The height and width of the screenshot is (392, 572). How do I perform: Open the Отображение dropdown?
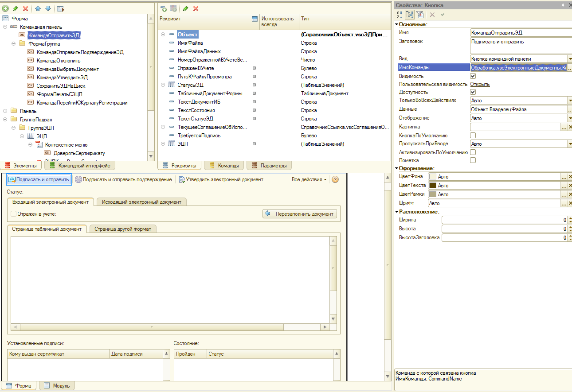pos(569,118)
